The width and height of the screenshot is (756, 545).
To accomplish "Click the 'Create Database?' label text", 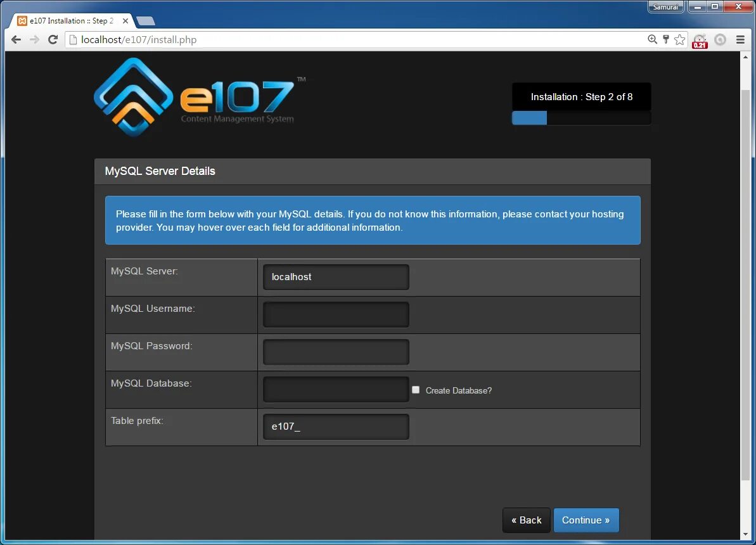I will click(459, 390).
